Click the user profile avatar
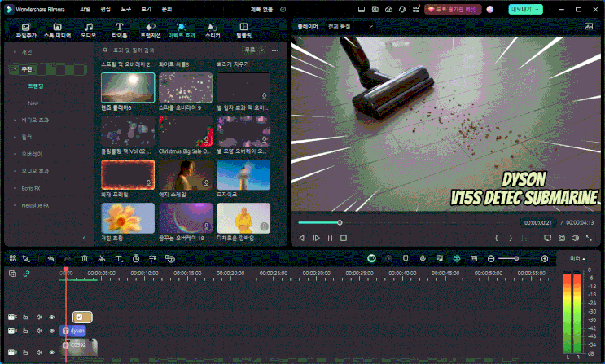Viewport: 605px width, 364px height. pos(490,9)
